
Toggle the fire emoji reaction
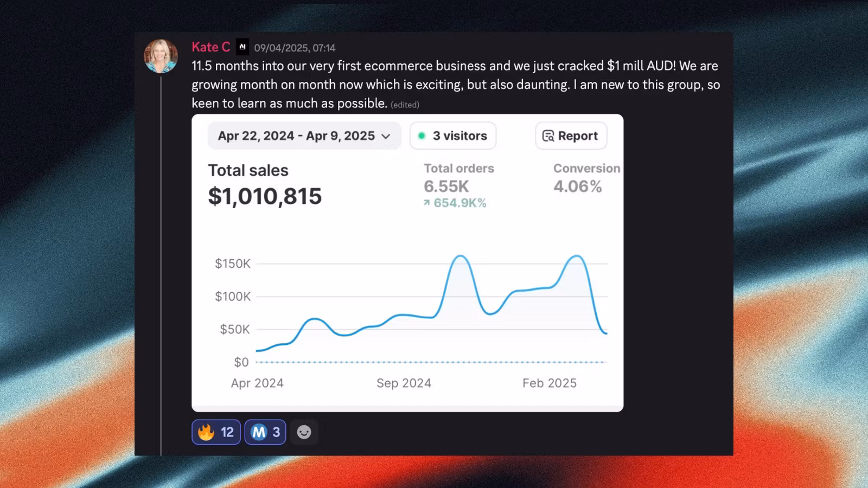[x=215, y=432]
